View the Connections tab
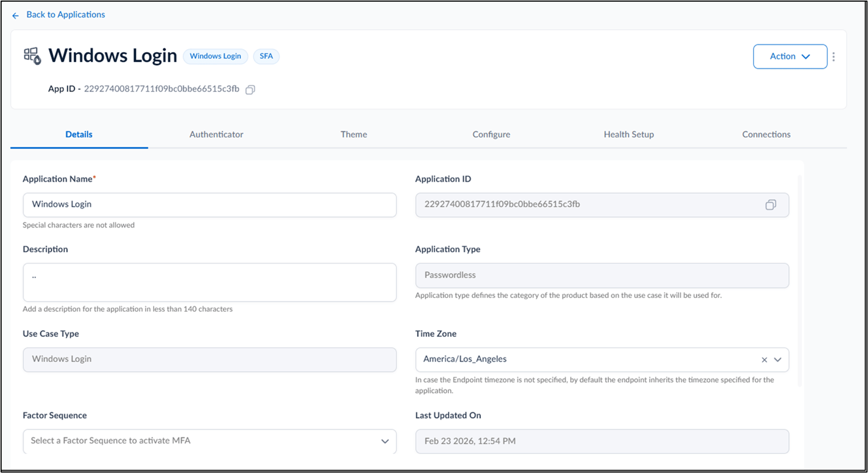 [766, 134]
